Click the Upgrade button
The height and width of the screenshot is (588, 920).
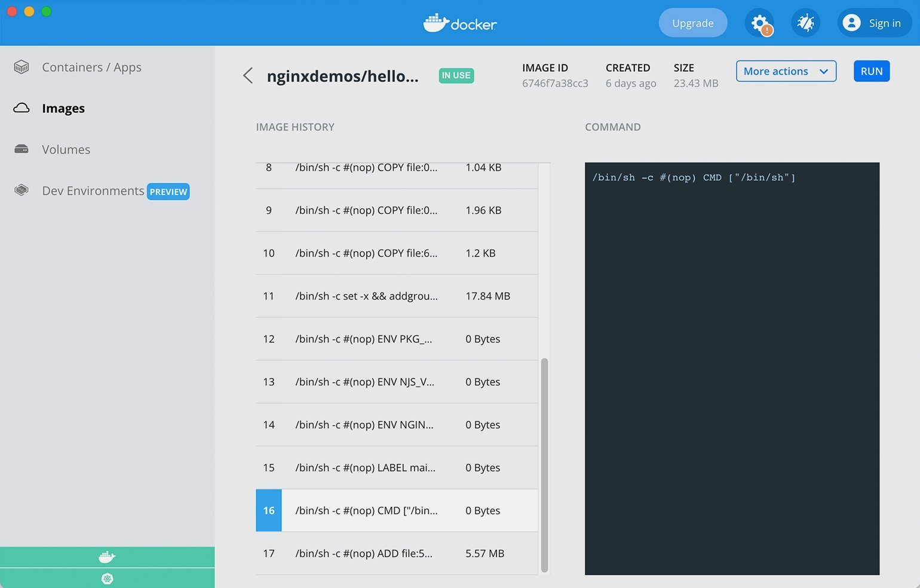pyautogui.click(x=692, y=23)
